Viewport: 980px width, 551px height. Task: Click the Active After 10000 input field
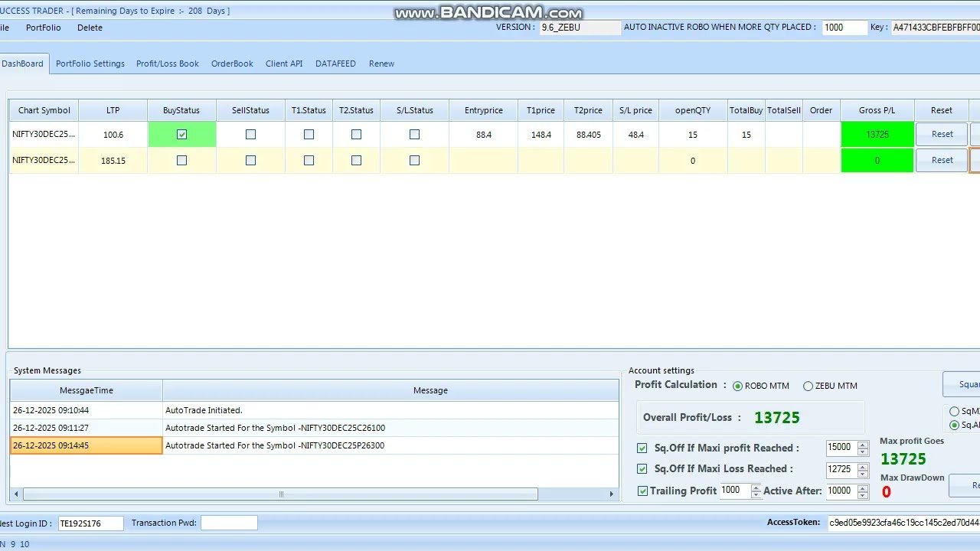click(x=841, y=491)
